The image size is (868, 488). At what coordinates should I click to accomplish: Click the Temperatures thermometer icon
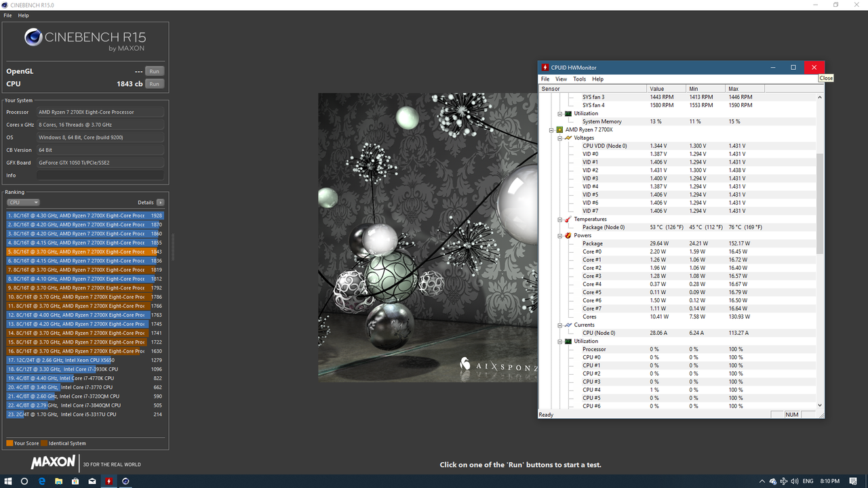(568, 219)
